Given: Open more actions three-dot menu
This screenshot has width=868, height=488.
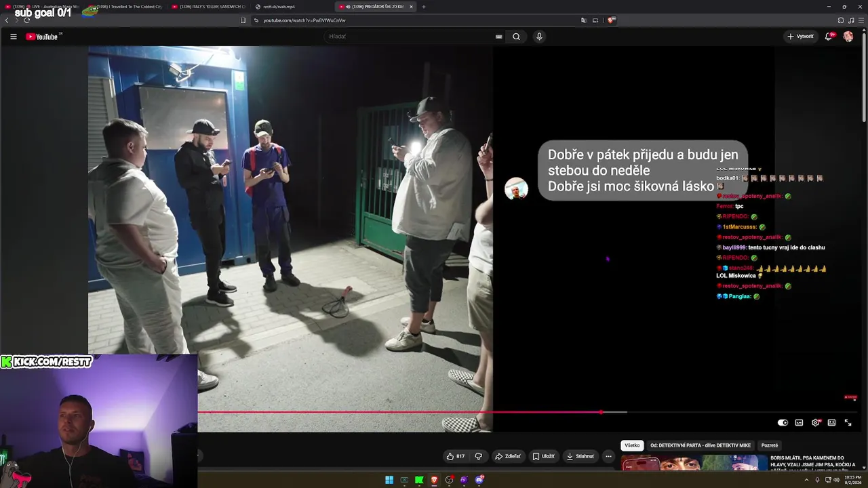Looking at the screenshot, I should point(608,456).
